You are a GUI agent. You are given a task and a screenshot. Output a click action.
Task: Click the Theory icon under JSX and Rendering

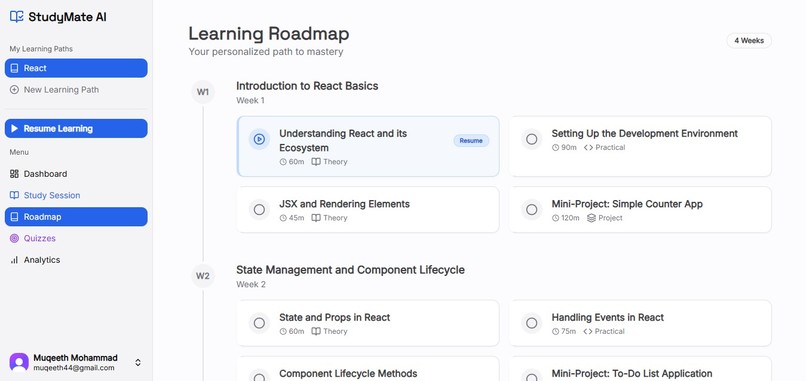tap(316, 218)
